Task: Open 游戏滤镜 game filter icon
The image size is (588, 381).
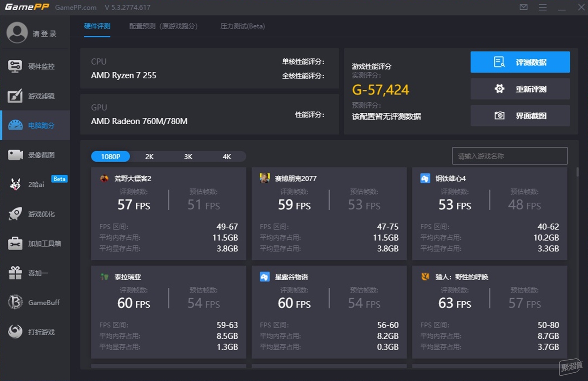Action: [x=15, y=96]
